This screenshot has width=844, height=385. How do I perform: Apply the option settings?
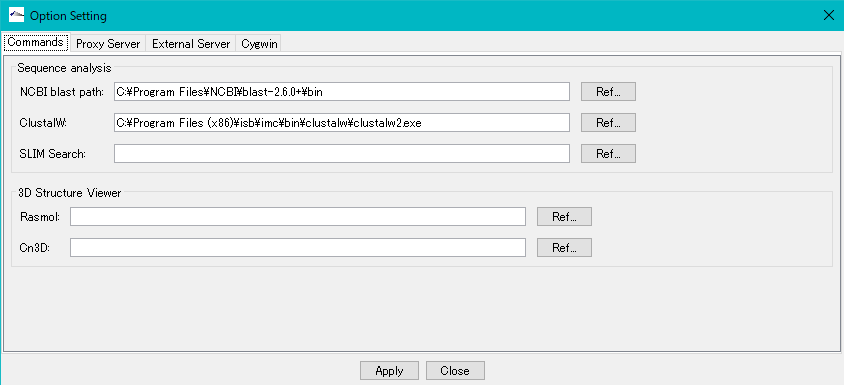(389, 370)
